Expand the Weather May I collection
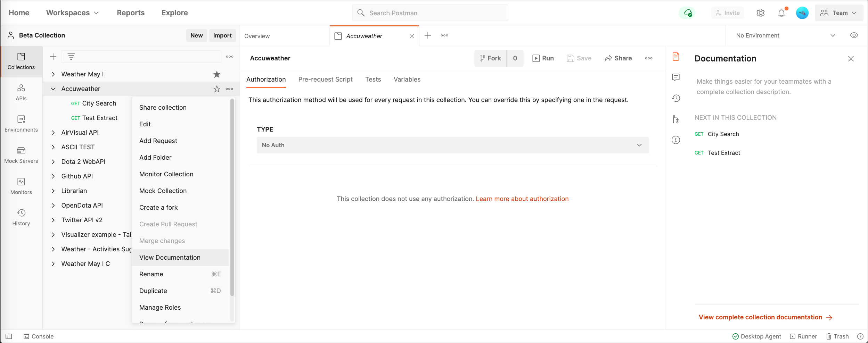This screenshot has height=343, width=868. (53, 74)
